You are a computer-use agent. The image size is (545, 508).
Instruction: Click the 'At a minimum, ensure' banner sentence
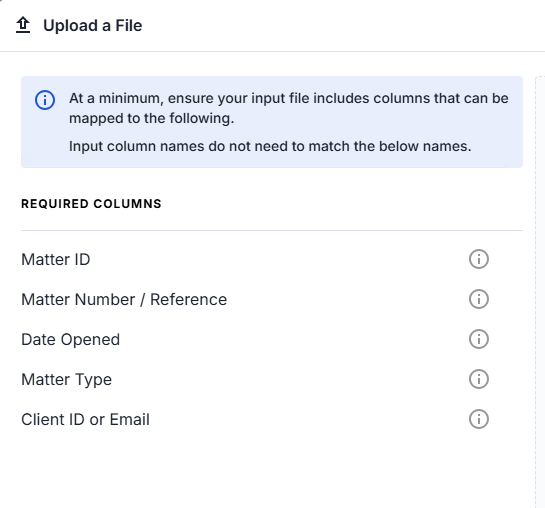[289, 108]
